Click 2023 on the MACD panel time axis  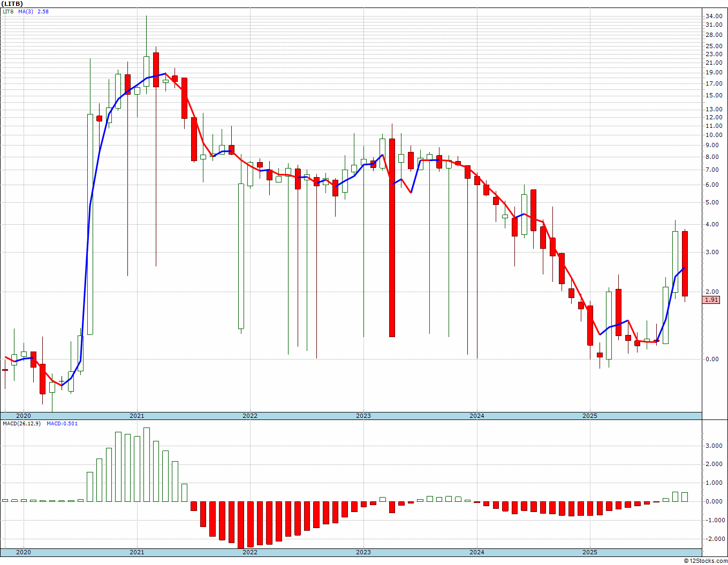363,552
